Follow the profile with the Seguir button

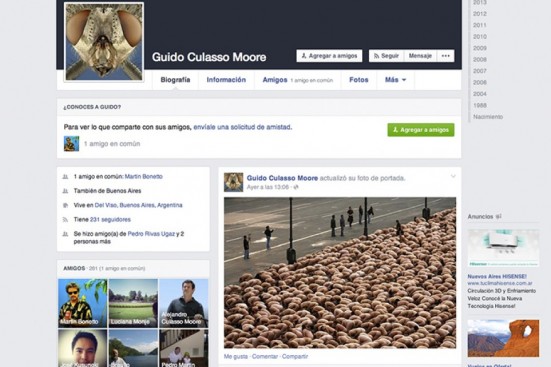(387, 56)
